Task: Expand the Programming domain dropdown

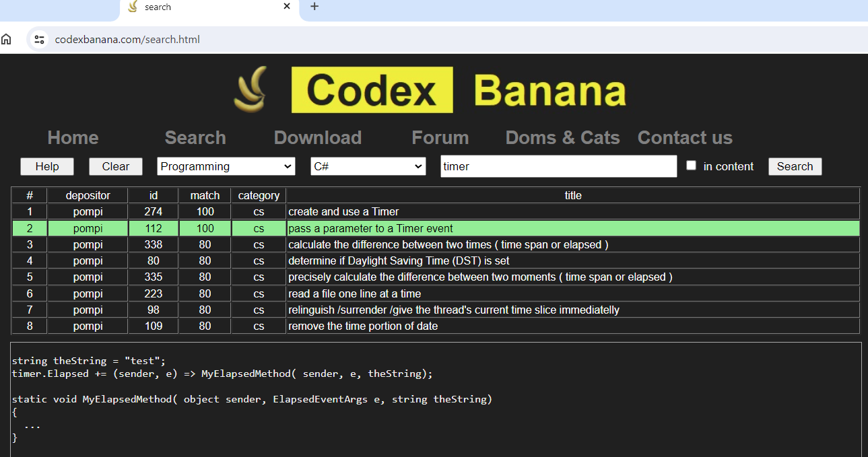Action: tap(226, 166)
